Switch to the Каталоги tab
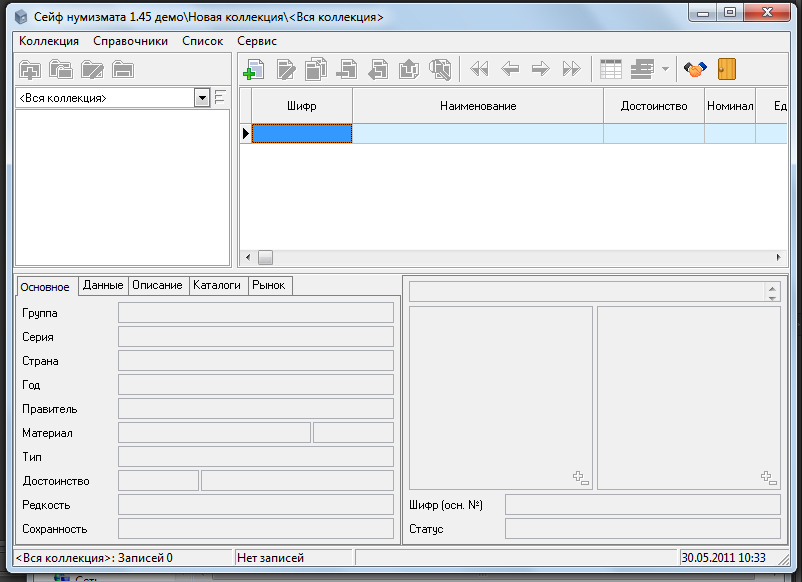The image size is (802, 582). pyautogui.click(x=217, y=286)
